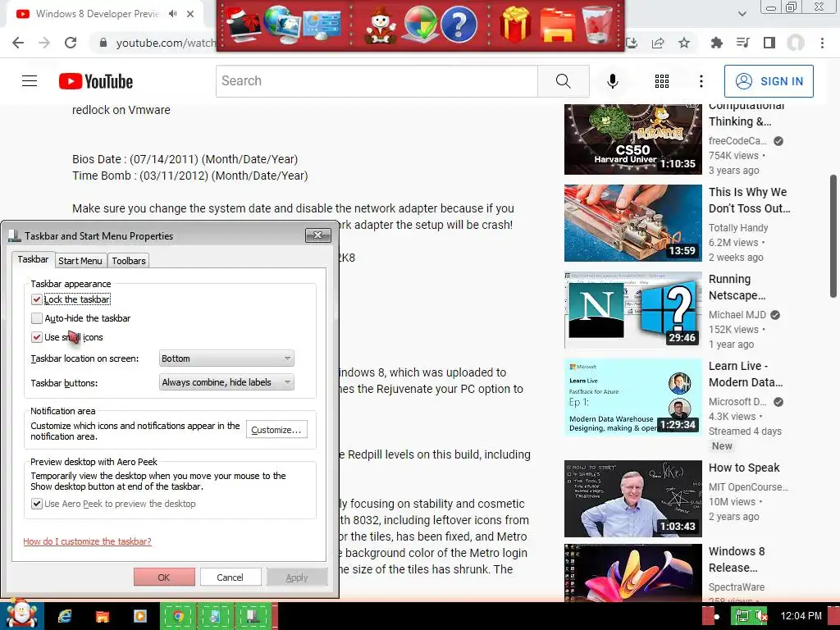The height and width of the screenshot is (630, 840).
Task: Use the YouTube page scrollbar thumb
Action: click(833, 236)
